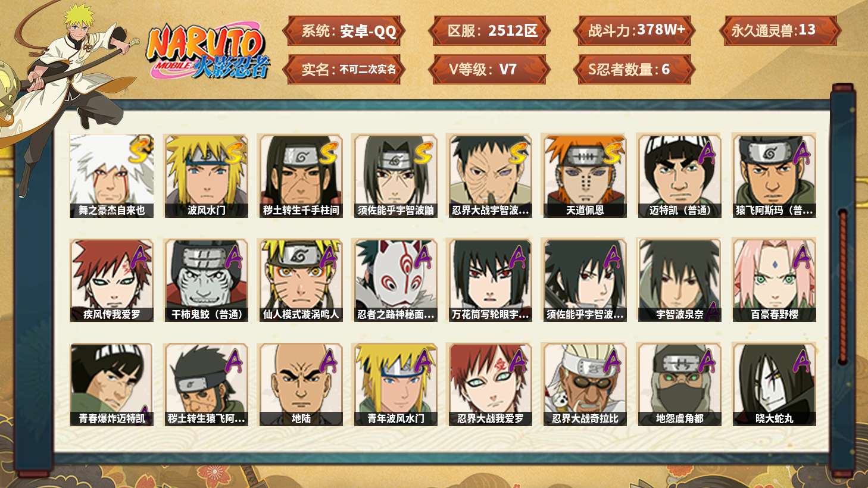Image resolution: width=868 pixels, height=488 pixels.
Task: Choose the 青春爆炸迈特凯 portrait
Action: click(x=111, y=384)
